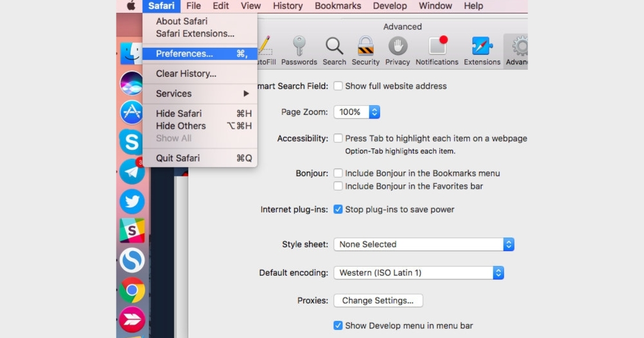This screenshot has height=338, width=644.
Task: Open the Passwords preferences pane
Action: (x=299, y=51)
